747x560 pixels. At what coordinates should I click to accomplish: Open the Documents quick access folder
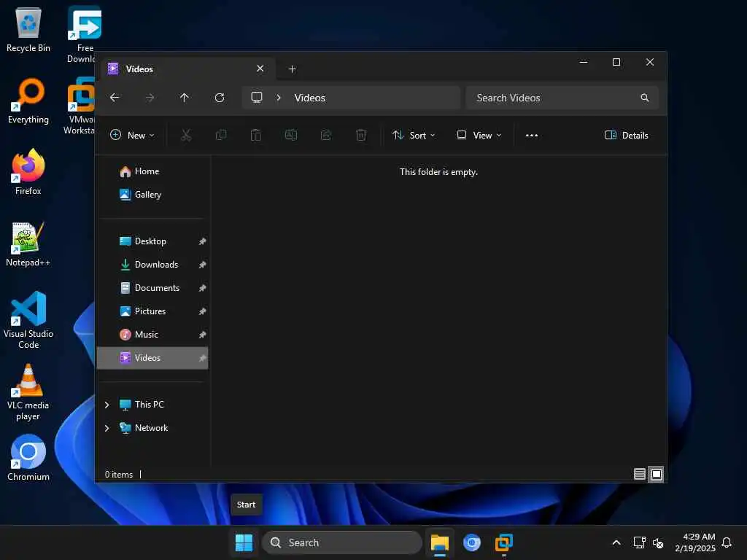[152, 288]
